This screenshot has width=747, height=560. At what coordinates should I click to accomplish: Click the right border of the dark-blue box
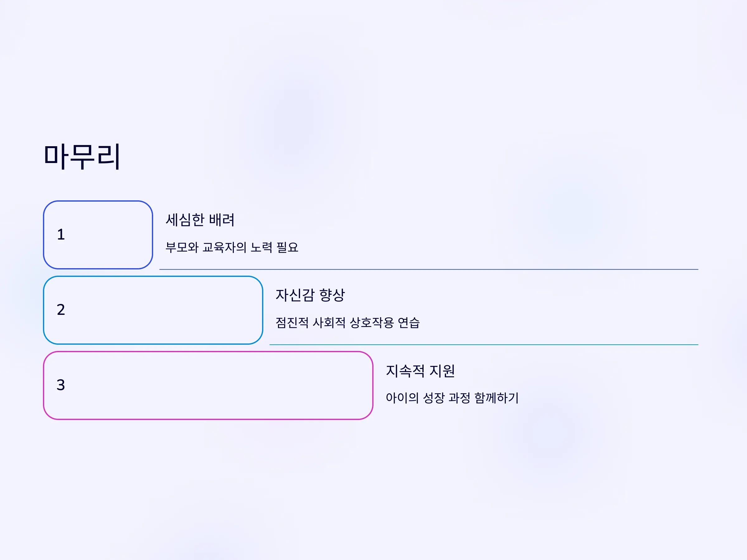152,235
